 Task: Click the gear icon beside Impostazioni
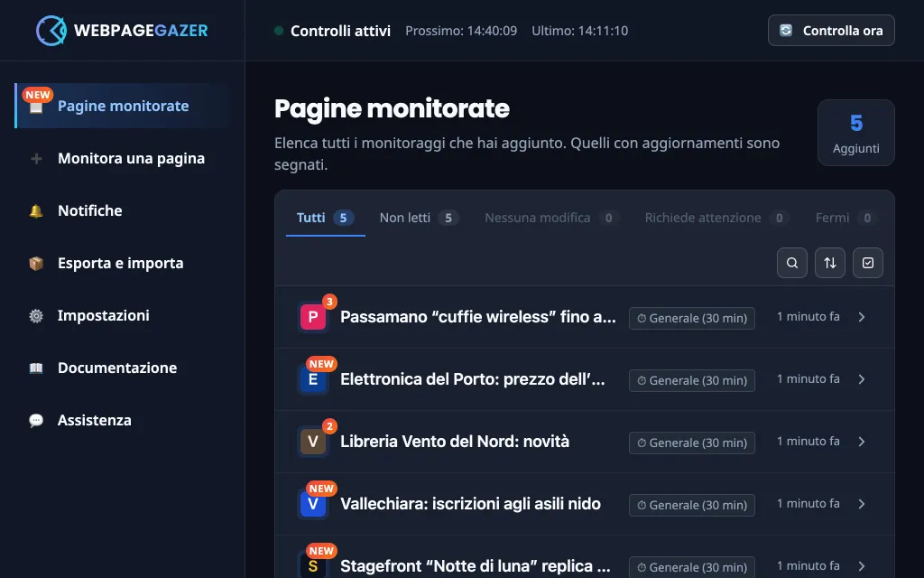pyautogui.click(x=36, y=316)
